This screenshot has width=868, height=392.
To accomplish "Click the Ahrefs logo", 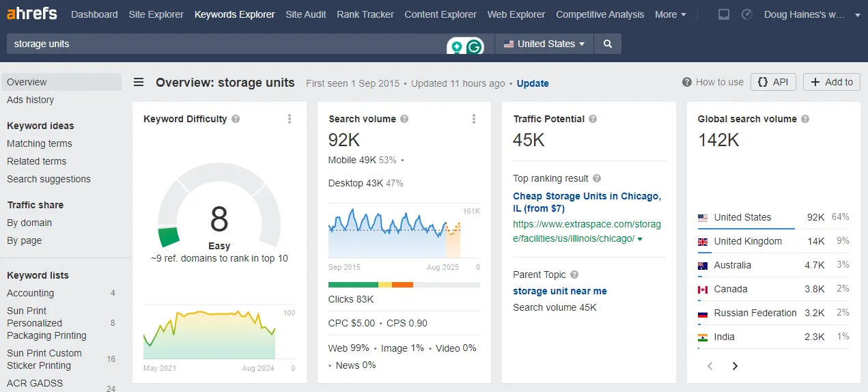I will [x=32, y=14].
